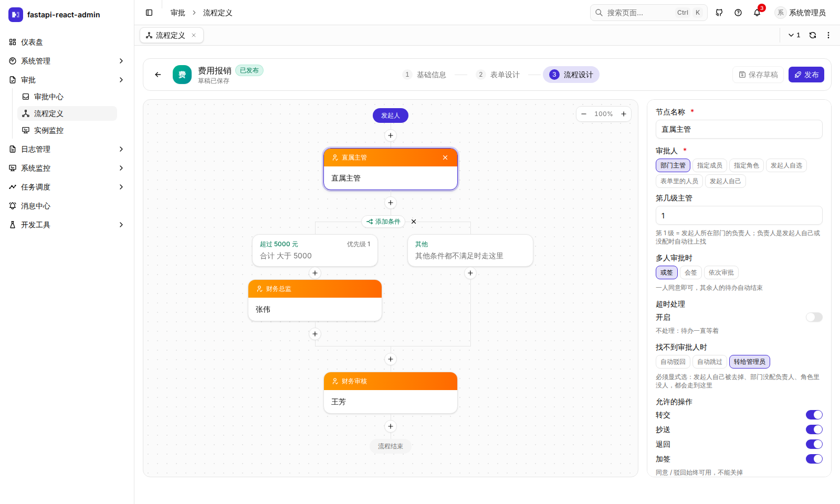Add a node under 超过 5000 元 condition
Screen dimensions: 840x504
point(315,273)
